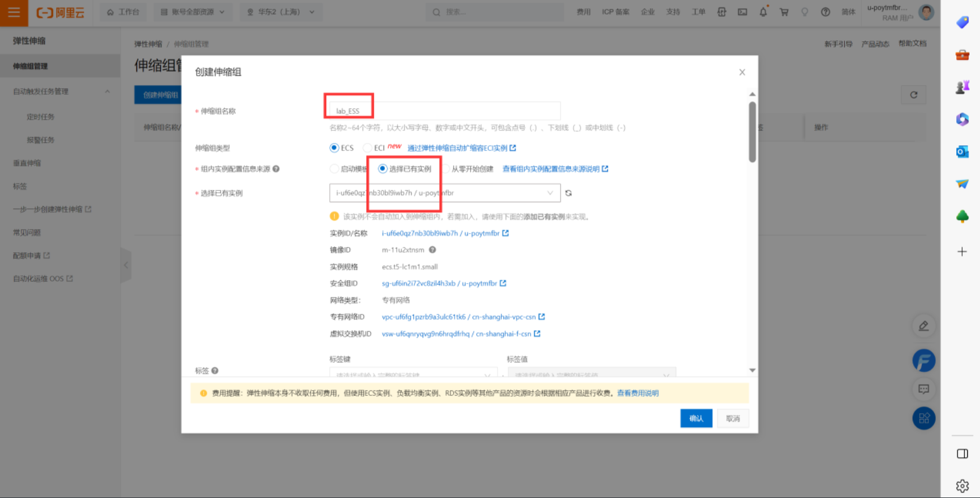Click the top search box
Image resolution: width=980 pixels, height=498 pixels.
point(495,12)
